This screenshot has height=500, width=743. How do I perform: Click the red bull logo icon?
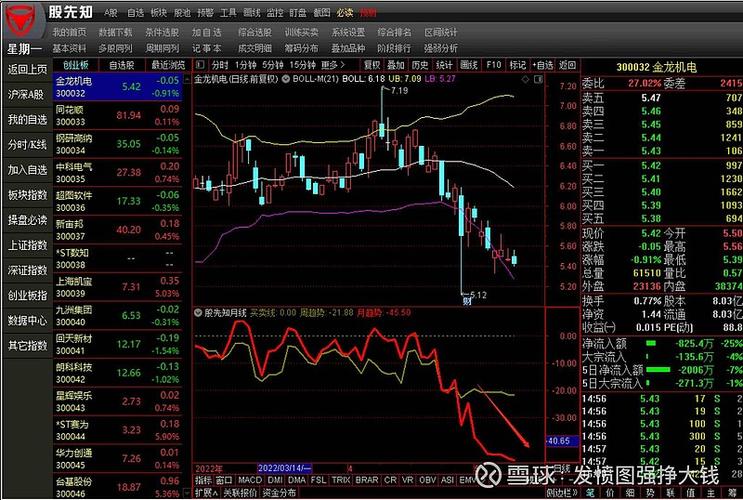pyautogui.click(x=20, y=21)
